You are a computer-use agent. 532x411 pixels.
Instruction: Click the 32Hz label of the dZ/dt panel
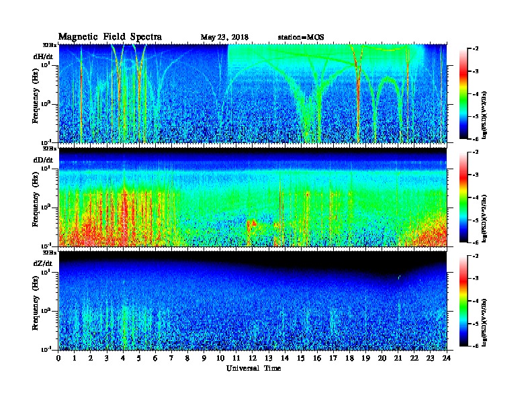(x=50, y=253)
